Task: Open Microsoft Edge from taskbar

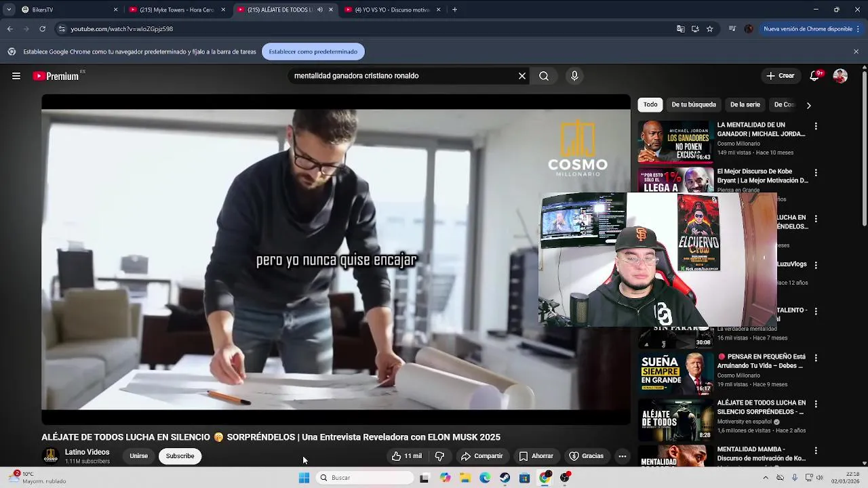Action: coord(485,478)
